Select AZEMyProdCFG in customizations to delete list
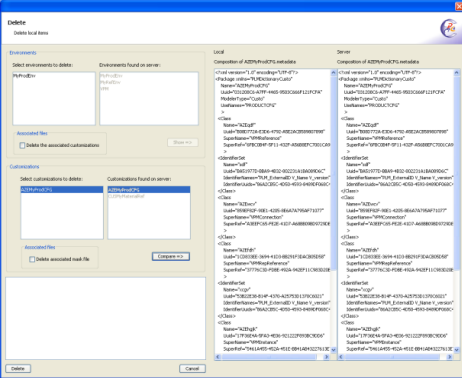Screen dimensions: 462x378 tap(62, 190)
